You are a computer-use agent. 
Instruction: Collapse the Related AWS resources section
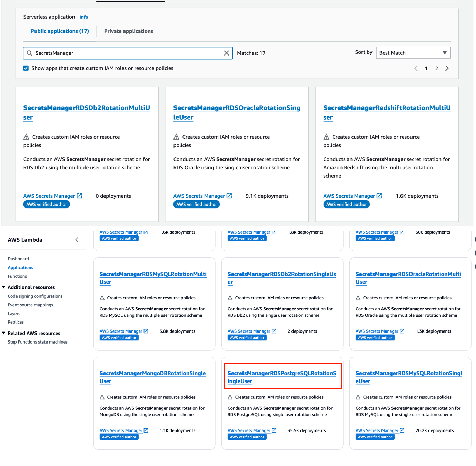pos(4,333)
